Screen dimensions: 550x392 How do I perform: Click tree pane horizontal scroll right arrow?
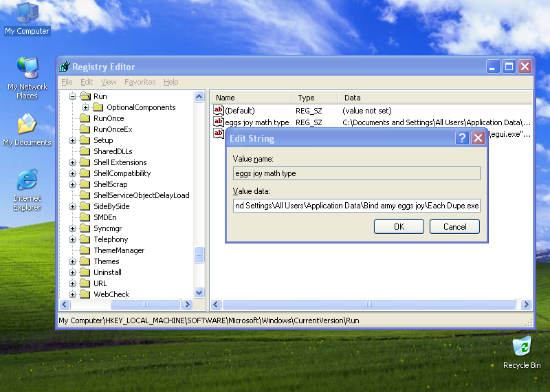(187, 304)
